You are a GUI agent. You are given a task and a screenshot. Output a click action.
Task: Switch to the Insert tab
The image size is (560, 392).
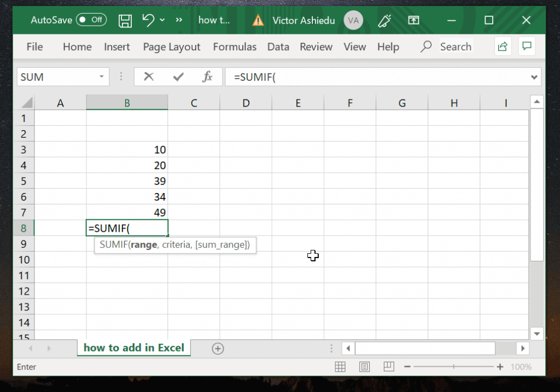tap(117, 47)
